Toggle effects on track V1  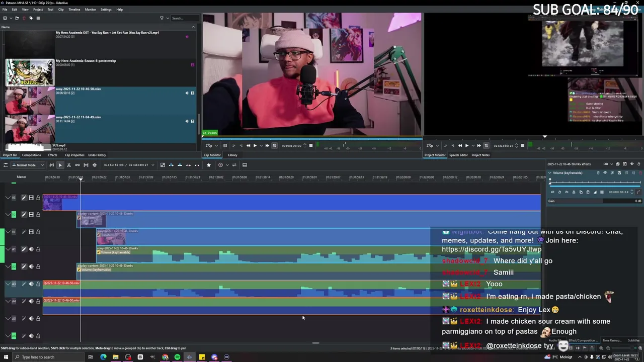tap(24, 232)
